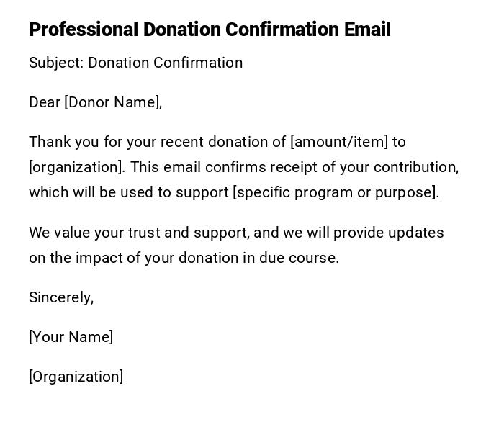Click the "Sincerely," closing line
This screenshot has height=422, width=504.
pyautogui.click(x=61, y=297)
